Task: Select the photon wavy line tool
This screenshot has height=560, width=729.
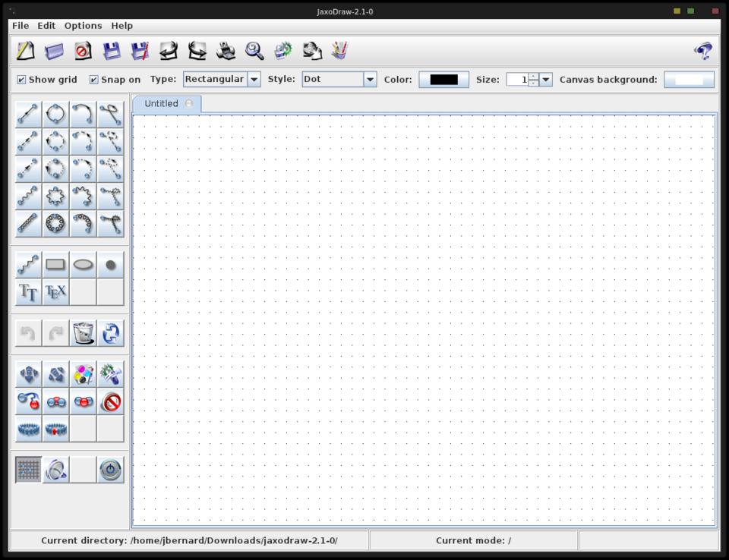Action: pyautogui.click(x=28, y=197)
